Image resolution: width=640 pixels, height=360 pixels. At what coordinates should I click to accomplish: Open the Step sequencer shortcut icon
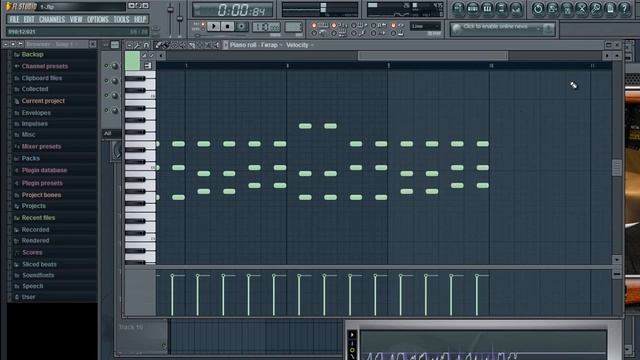(473, 8)
